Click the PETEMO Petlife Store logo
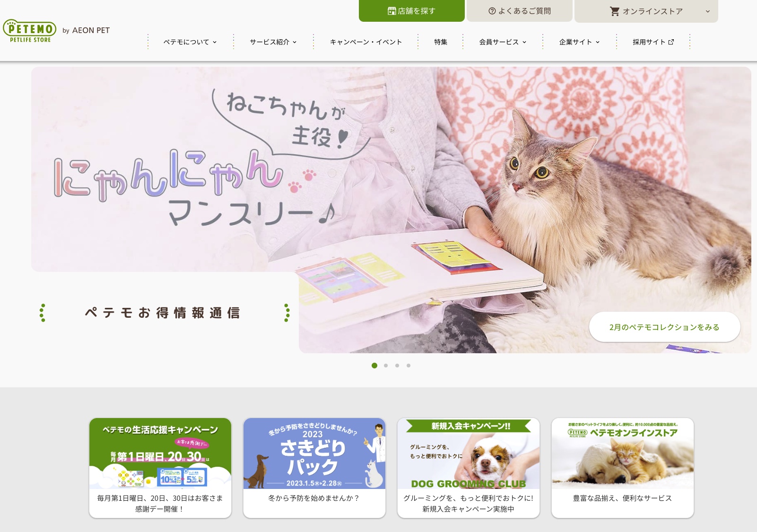 30,31
